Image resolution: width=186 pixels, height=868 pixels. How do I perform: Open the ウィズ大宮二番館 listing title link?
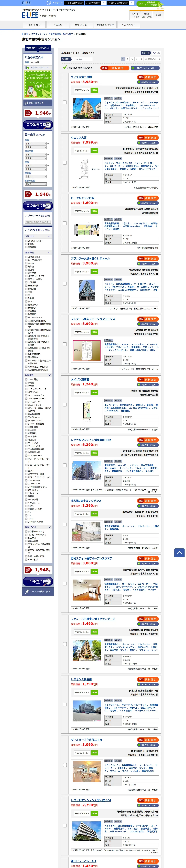(x=81, y=77)
